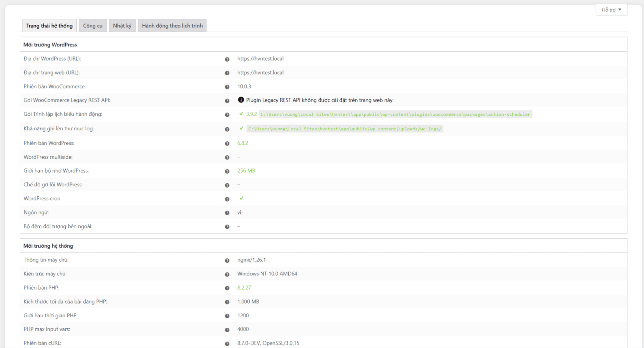This screenshot has height=348, width=644.
Task: Click help icon for Thông tin máy chủ
Action: click(x=227, y=261)
